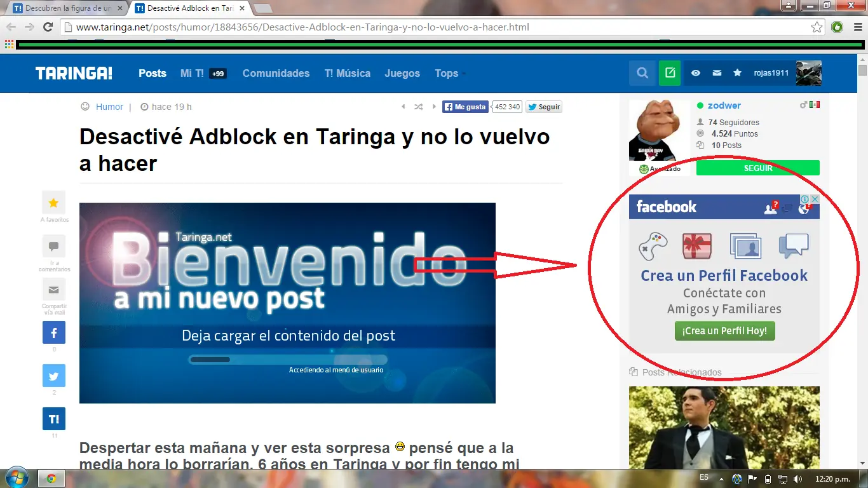Open the network tray icon
The height and width of the screenshot is (488, 868).
coord(783,478)
